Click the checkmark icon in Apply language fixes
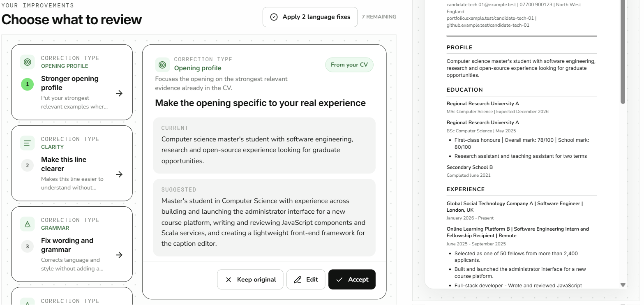644x305 pixels. 274,17
